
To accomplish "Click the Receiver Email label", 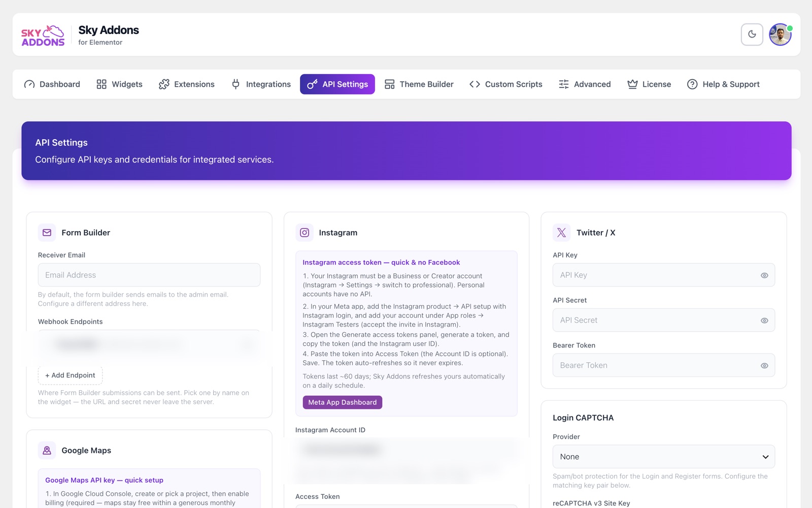I will 61,255.
